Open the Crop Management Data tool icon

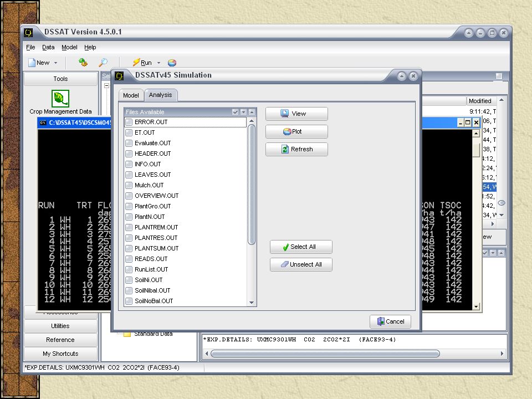point(60,99)
